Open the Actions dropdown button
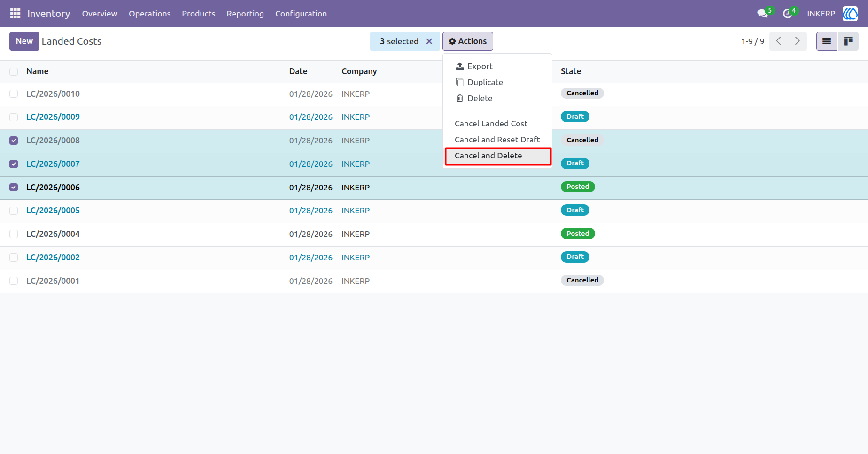This screenshot has width=868, height=454. (467, 41)
